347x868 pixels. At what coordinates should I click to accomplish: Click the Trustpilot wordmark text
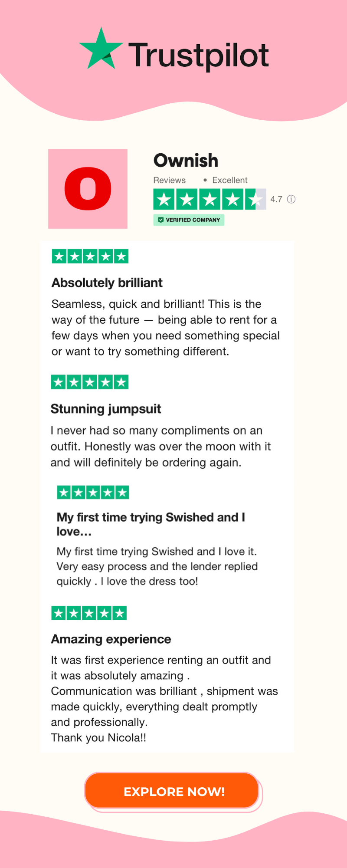pyautogui.click(x=199, y=56)
